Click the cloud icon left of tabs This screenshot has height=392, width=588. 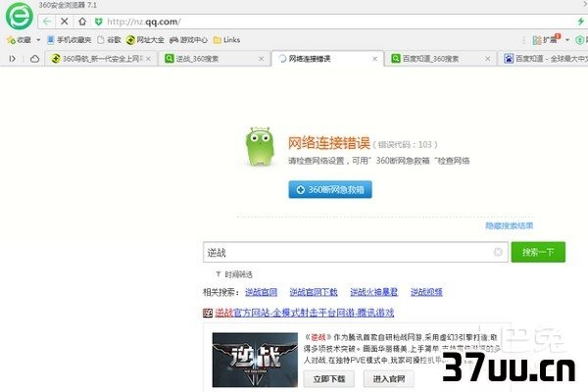pos(34,59)
